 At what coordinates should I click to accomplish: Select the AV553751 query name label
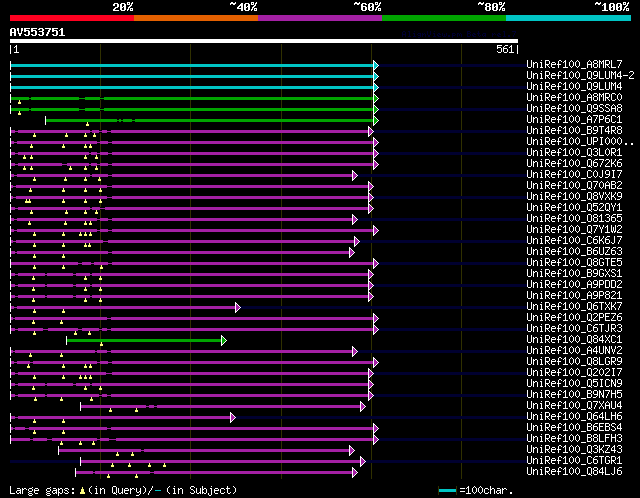37,32
